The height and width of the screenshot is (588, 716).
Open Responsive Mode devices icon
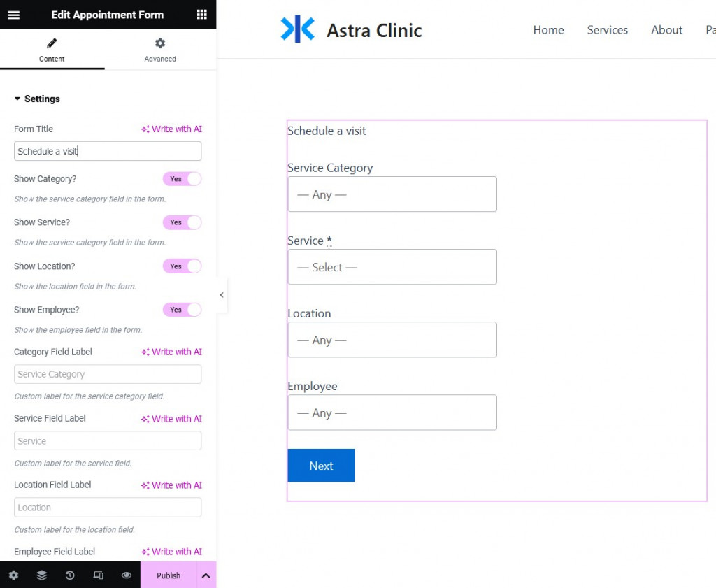click(98, 575)
